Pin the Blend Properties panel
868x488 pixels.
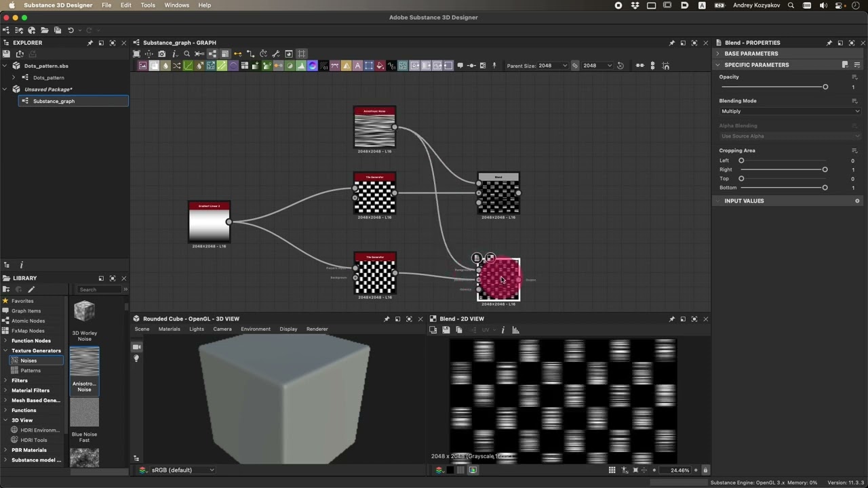pos(829,43)
